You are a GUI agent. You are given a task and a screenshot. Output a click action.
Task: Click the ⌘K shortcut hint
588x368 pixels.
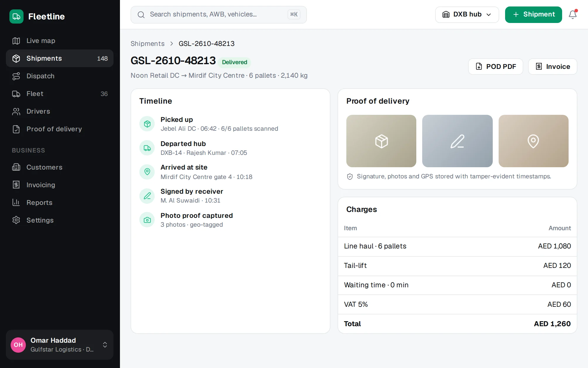click(294, 14)
